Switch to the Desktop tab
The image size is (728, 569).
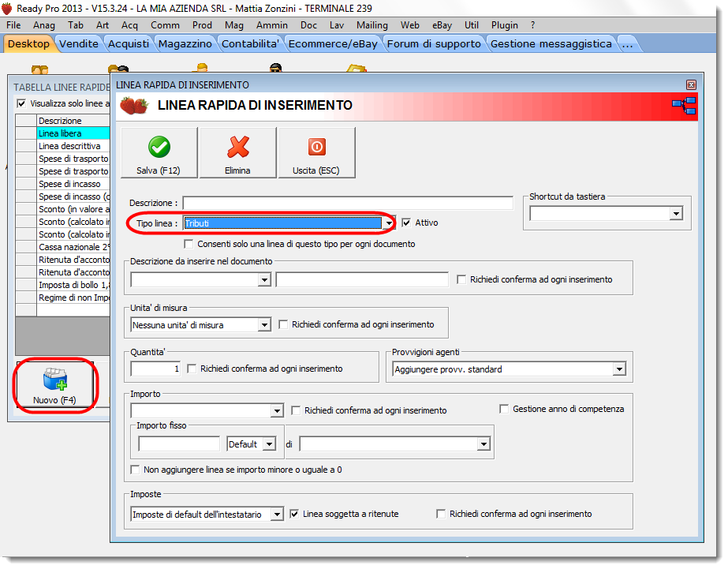click(28, 43)
